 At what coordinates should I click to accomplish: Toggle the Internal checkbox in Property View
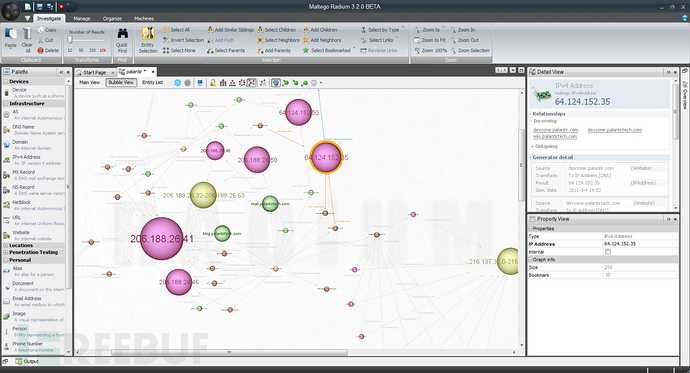click(608, 252)
